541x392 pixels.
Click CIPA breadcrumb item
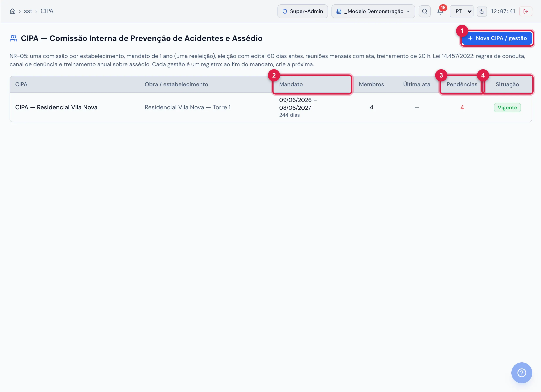tap(47, 11)
